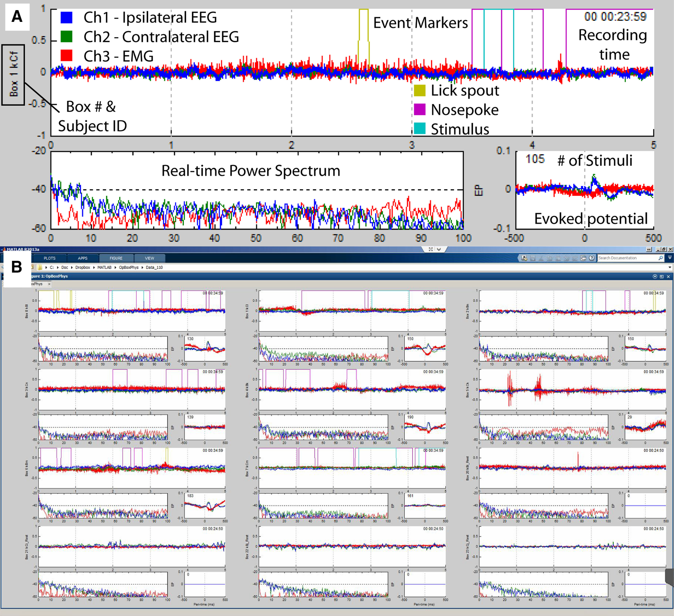Screen dimensions: 674x616
Task: Switch to the PLOTS tab
Action: [x=49, y=259]
